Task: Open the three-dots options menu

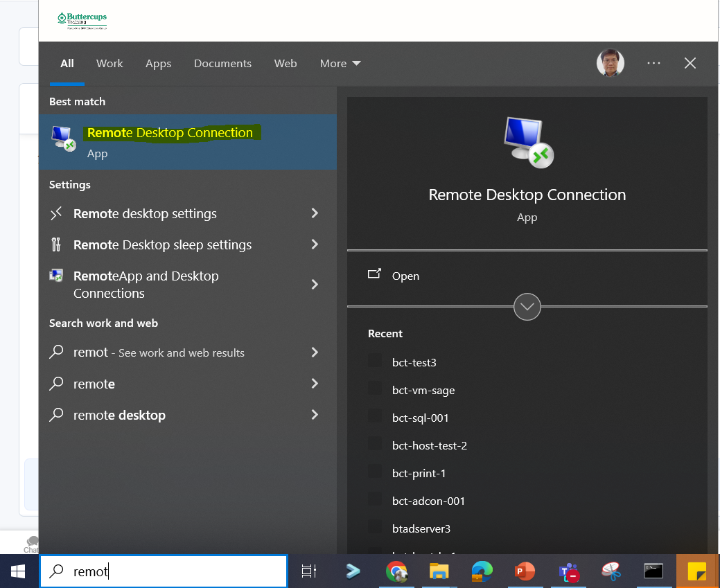Action: (653, 63)
